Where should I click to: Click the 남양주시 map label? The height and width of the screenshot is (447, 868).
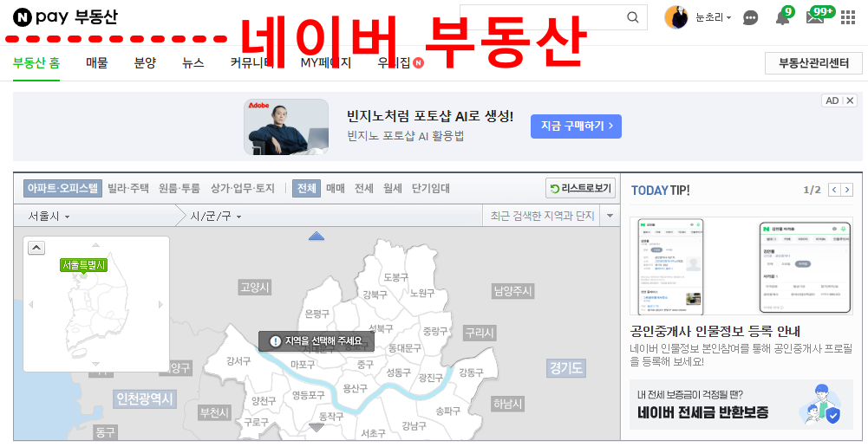point(513,291)
